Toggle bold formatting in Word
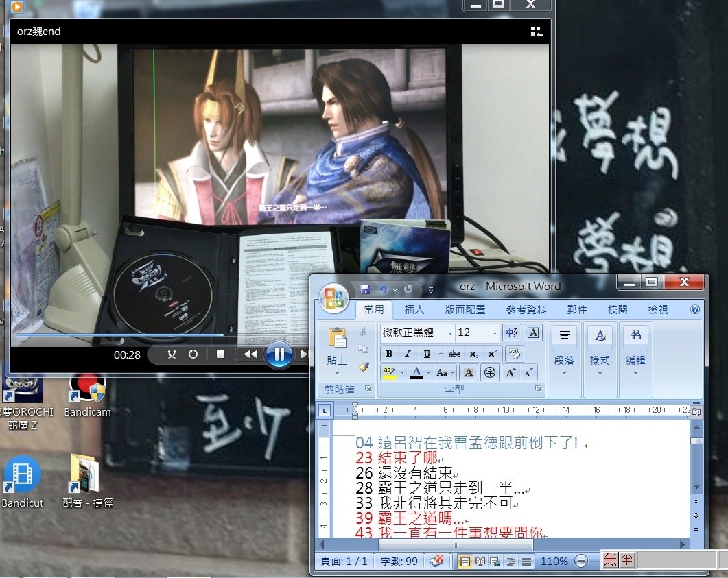728x578 pixels. [x=390, y=354]
